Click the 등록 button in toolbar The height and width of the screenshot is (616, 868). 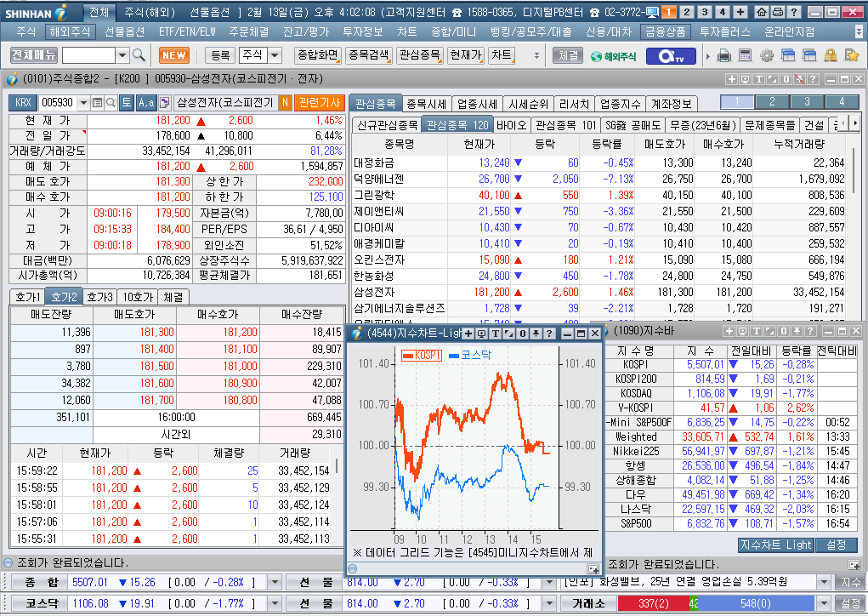pos(220,55)
